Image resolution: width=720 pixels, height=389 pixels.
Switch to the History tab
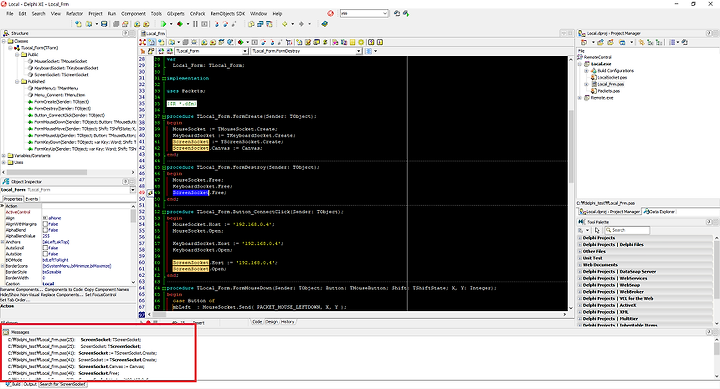click(x=287, y=322)
